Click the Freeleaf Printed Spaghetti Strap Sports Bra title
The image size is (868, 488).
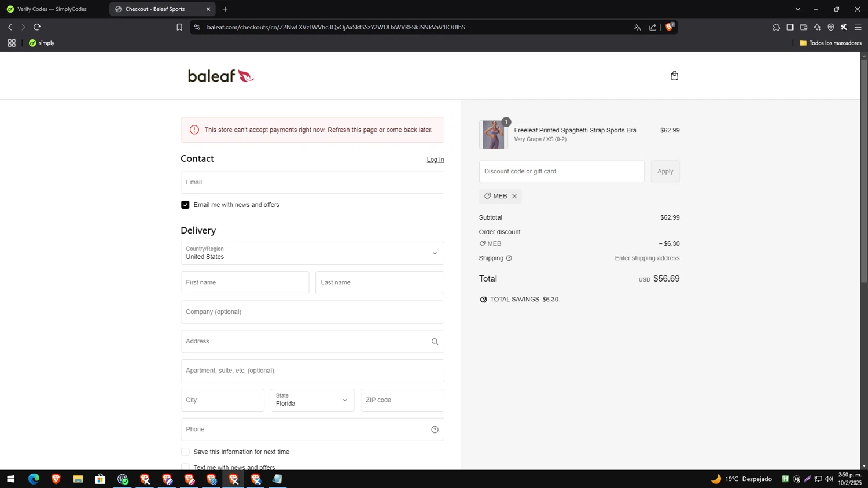(575, 130)
